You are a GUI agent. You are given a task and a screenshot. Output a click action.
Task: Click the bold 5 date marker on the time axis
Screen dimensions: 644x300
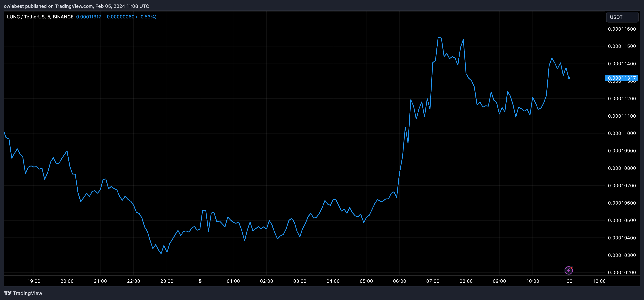click(x=200, y=281)
